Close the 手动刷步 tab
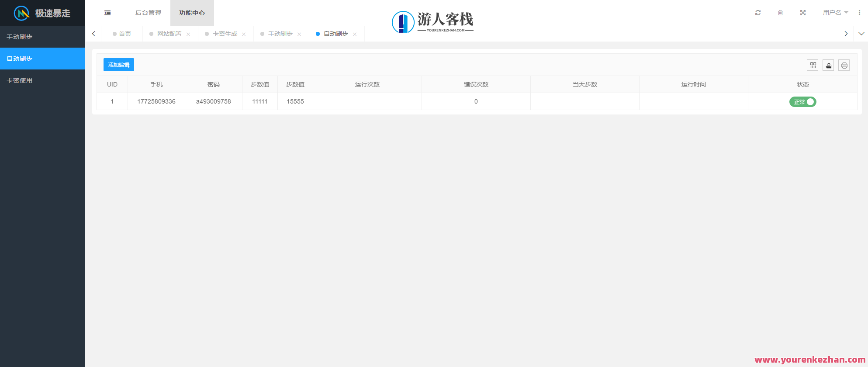This screenshot has width=868, height=367. (299, 34)
